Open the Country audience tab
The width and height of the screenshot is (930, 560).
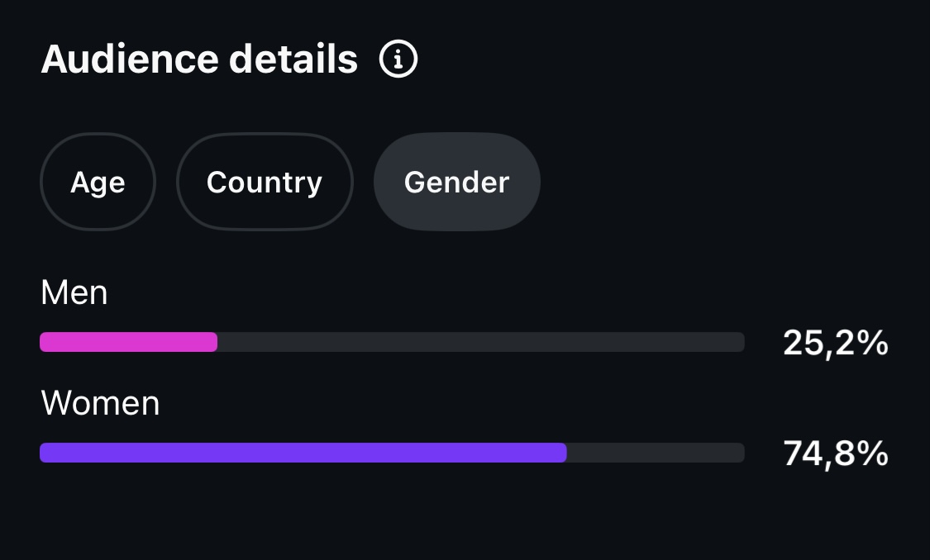(x=265, y=182)
